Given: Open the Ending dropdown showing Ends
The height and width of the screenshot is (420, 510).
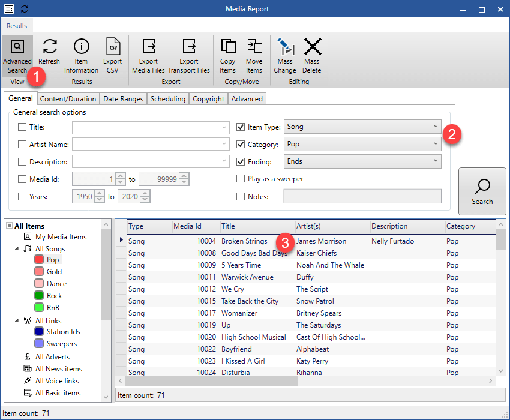Looking at the screenshot, I should point(362,161).
